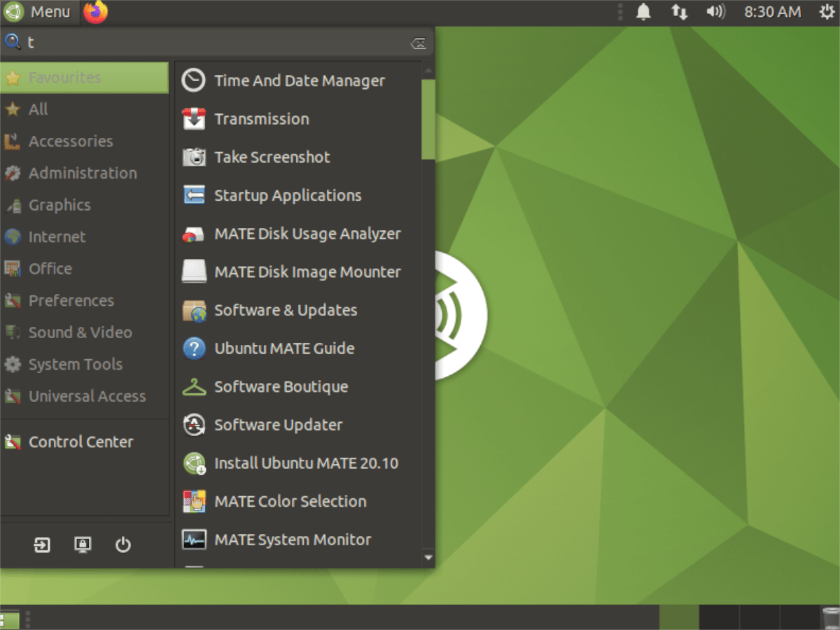Screen dimensions: 840x630
Task: Open the Control Center
Action: [80, 442]
